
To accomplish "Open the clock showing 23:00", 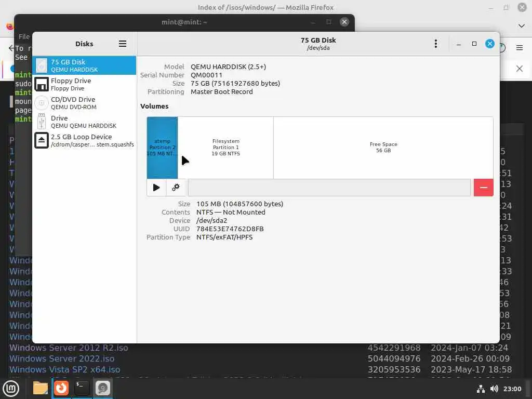I will 512,389.
